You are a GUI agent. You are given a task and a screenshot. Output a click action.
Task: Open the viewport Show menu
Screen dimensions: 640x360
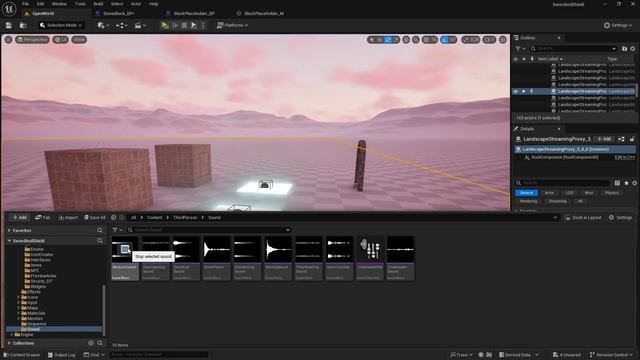[x=79, y=40]
